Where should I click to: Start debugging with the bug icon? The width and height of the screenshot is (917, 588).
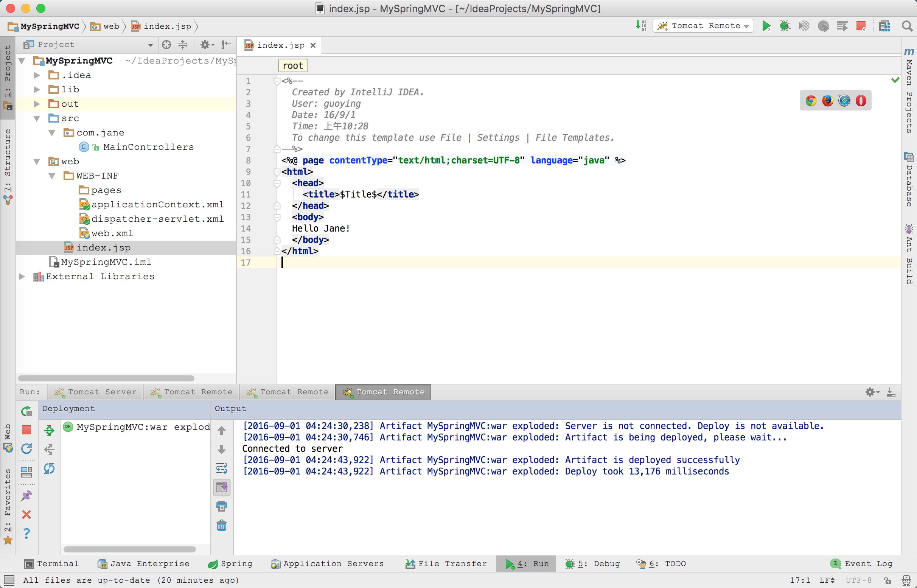tap(785, 26)
